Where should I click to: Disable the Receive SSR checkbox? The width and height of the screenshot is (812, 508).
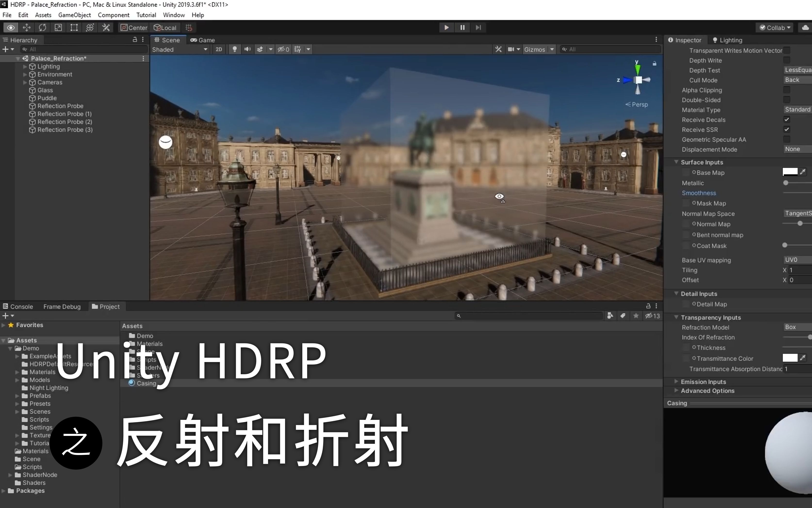click(x=787, y=129)
